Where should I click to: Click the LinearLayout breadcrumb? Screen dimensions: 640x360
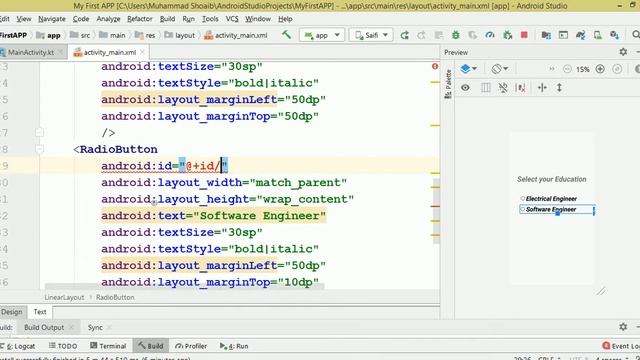64,298
